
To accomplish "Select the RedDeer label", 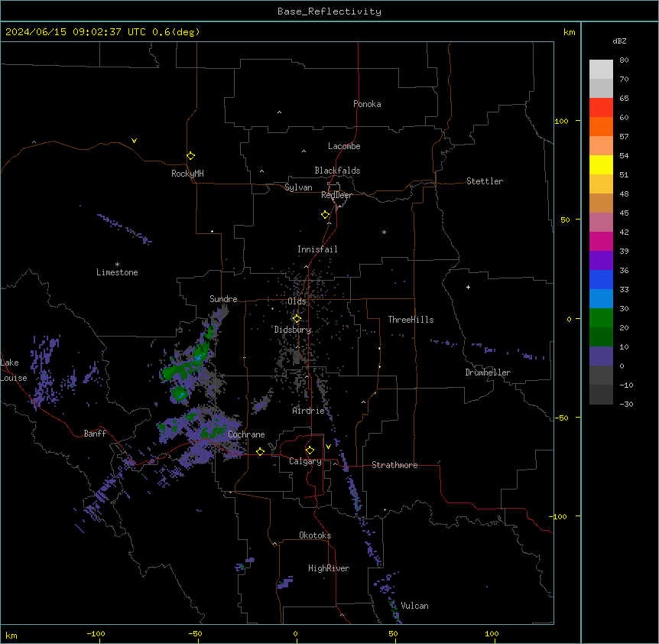I will 336,195.
